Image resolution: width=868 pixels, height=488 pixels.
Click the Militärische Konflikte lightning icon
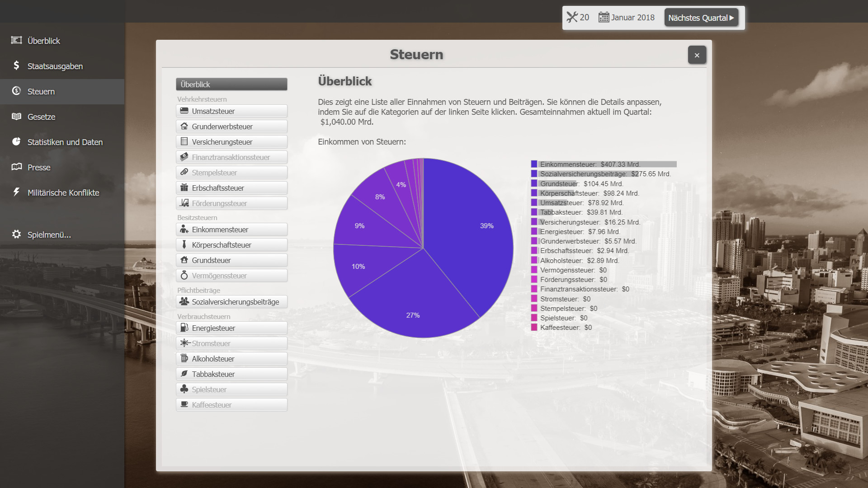pos(16,192)
